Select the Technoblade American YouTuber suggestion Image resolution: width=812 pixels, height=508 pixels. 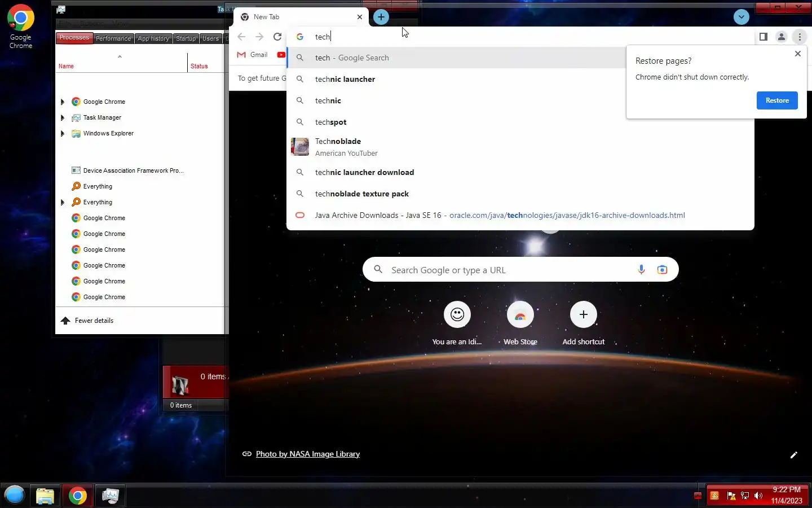[520, 147]
